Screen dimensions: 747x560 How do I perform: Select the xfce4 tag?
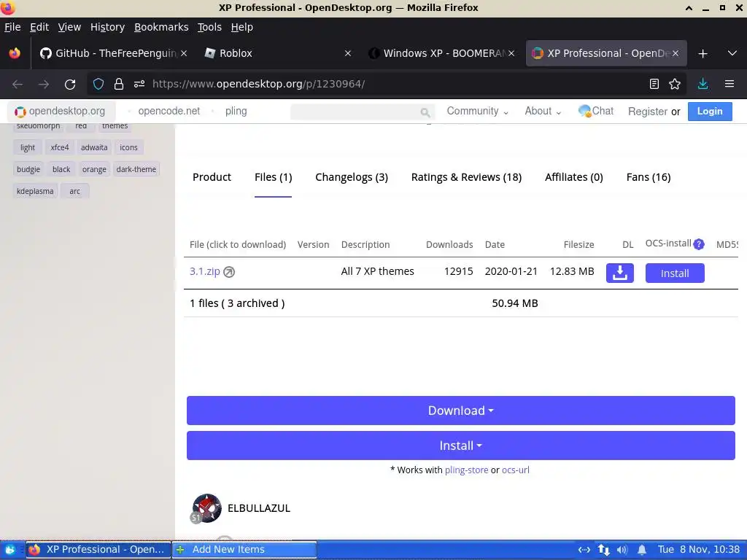[60, 147]
